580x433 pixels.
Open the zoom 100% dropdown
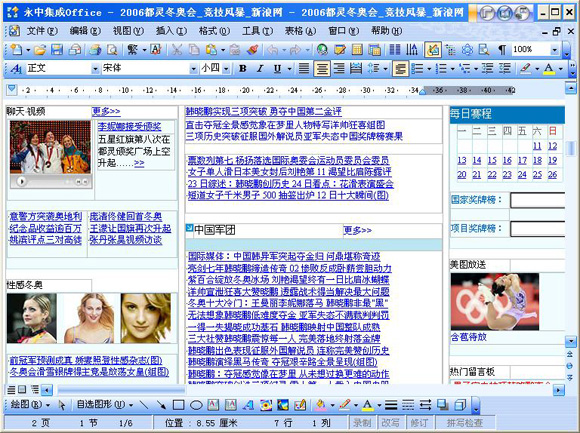point(554,50)
